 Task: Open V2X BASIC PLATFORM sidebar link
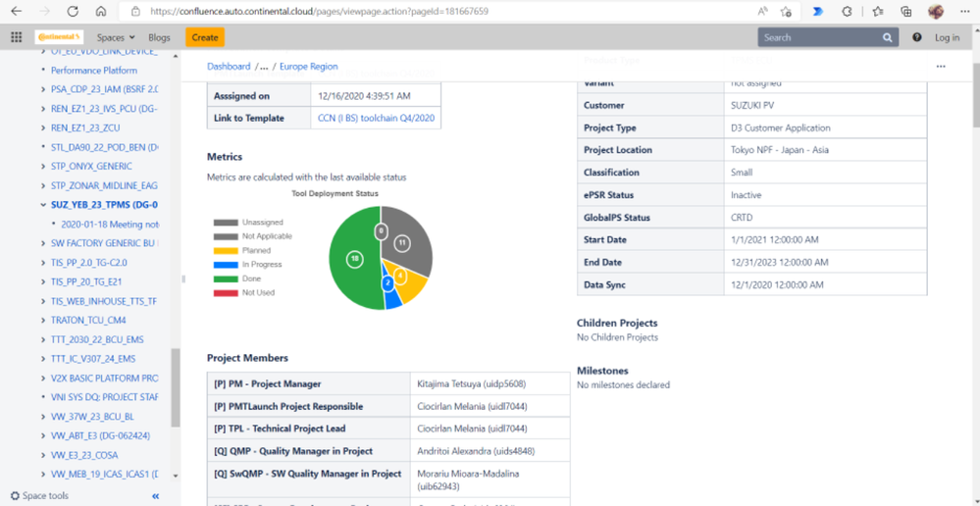coord(104,378)
